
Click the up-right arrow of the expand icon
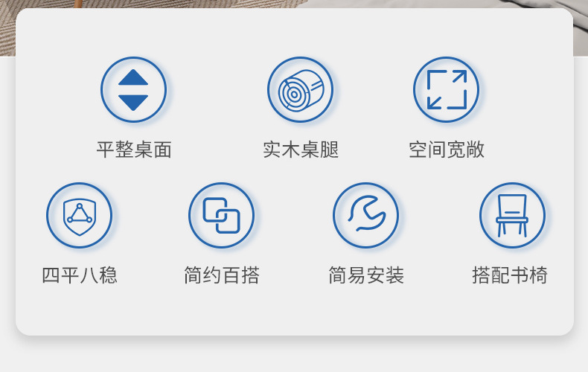pos(459,77)
